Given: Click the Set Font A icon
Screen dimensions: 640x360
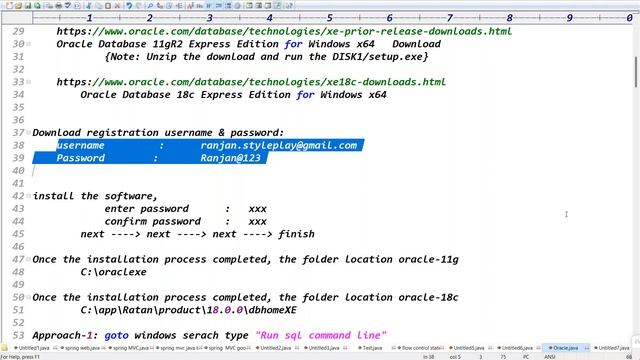Looking at the screenshot, I should click(190, 6).
